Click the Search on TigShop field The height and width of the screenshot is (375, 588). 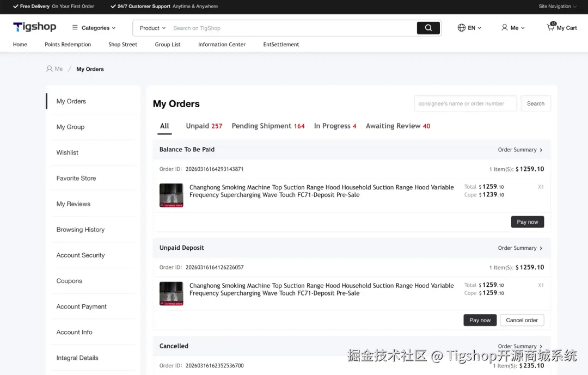click(292, 28)
